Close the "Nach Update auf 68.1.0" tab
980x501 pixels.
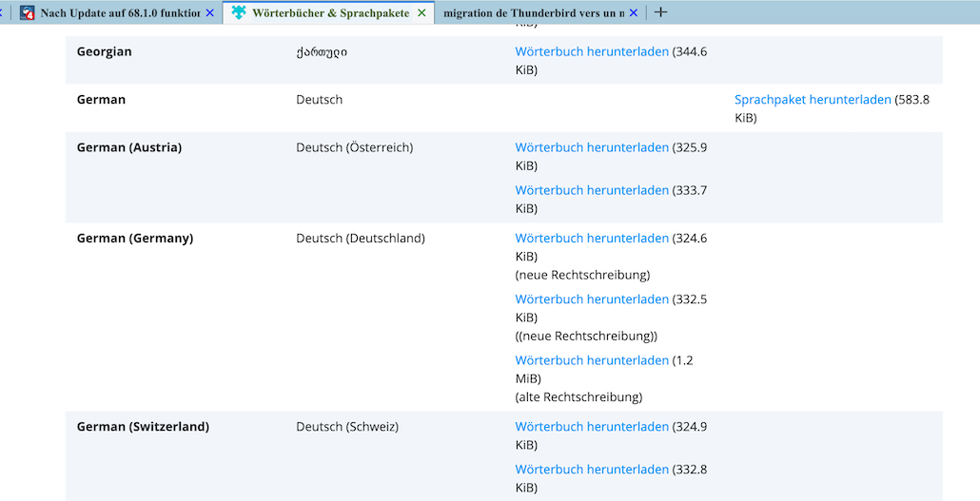(210, 13)
